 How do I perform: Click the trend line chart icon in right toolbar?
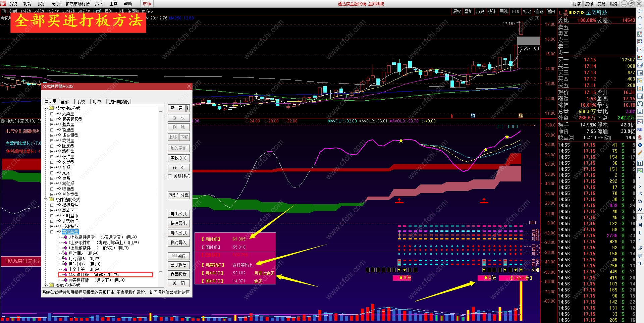coord(640,50)
